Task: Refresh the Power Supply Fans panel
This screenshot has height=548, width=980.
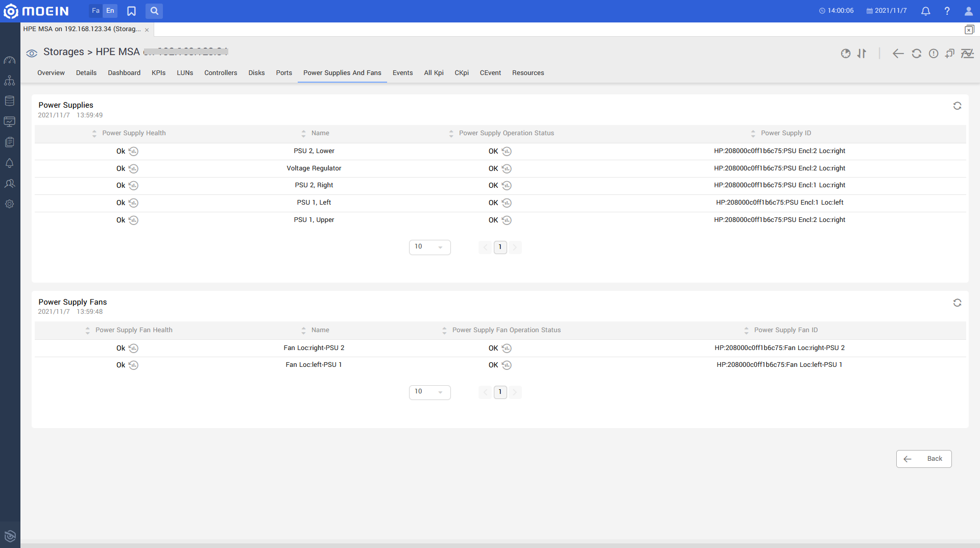Action: pyautogui.click(x=957, y=303)
